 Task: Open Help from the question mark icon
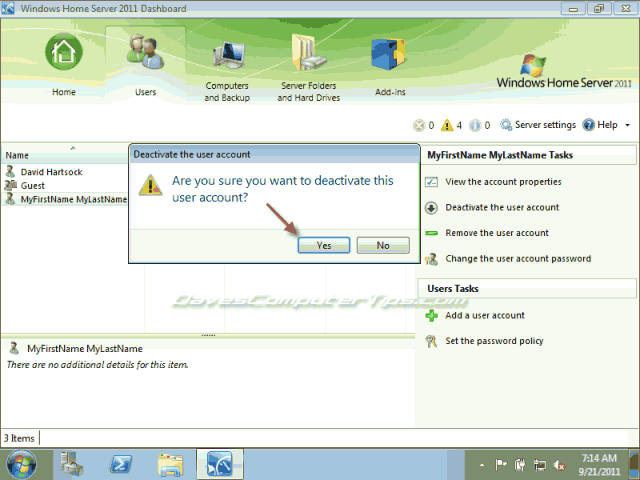coord(588,125)
